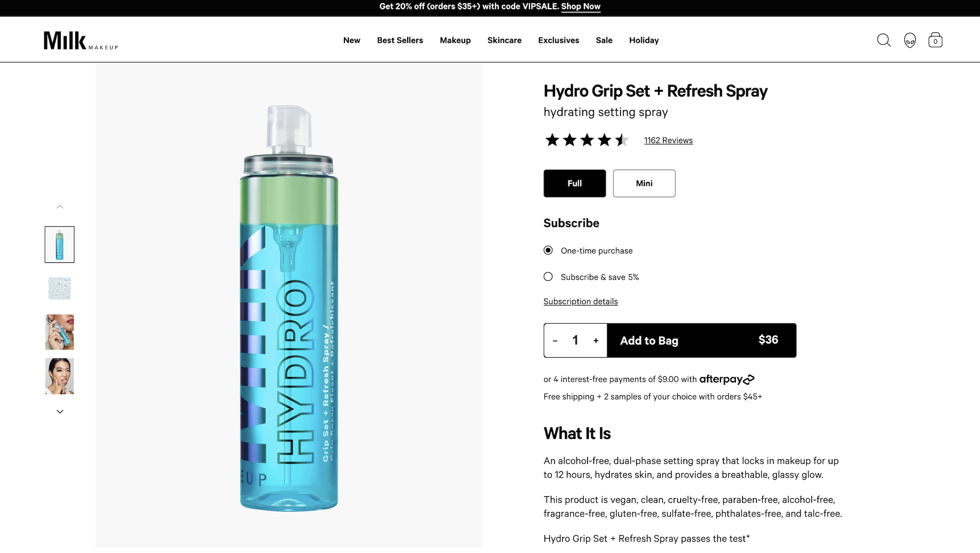Click the Add to Bag button
The width and height of the screenshot is (980, 553).
pos(701,341)
